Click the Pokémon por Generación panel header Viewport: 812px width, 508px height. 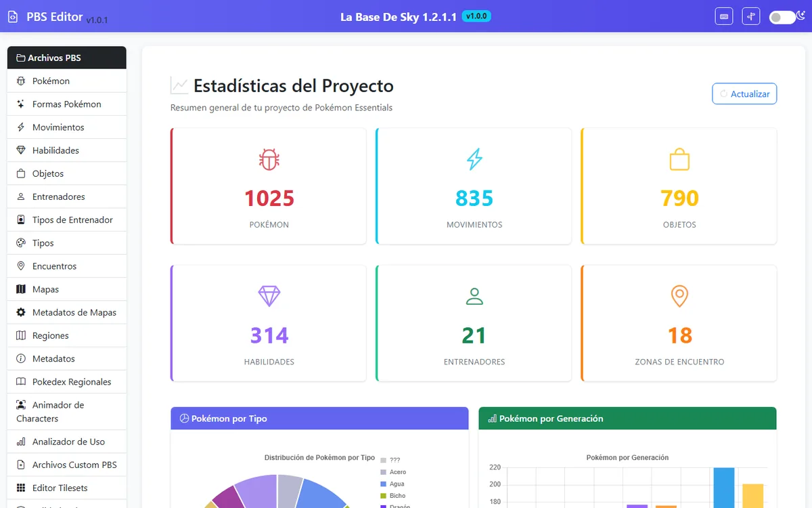tap(627, 419)
